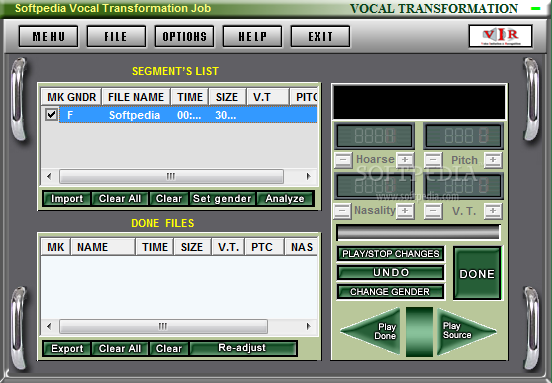Click the gray progress bar
Screen dimensions: 552x383
click(418, 233)
